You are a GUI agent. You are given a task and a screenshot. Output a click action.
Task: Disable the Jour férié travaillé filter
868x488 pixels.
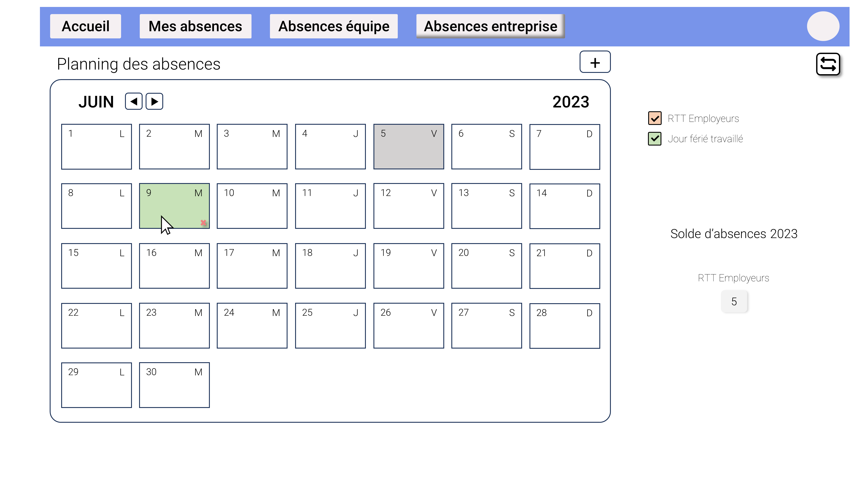[655, 138]
